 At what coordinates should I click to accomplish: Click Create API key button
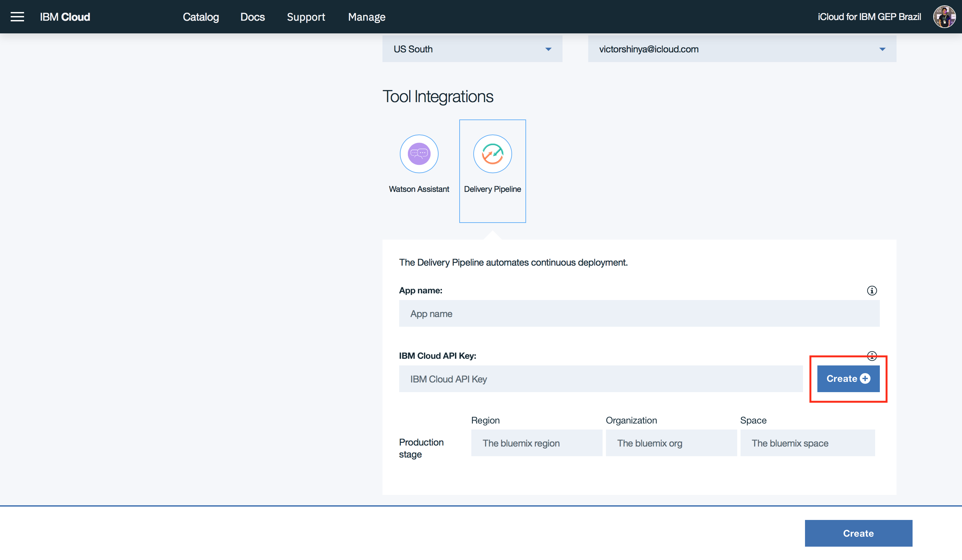click(x=848, y=379)
